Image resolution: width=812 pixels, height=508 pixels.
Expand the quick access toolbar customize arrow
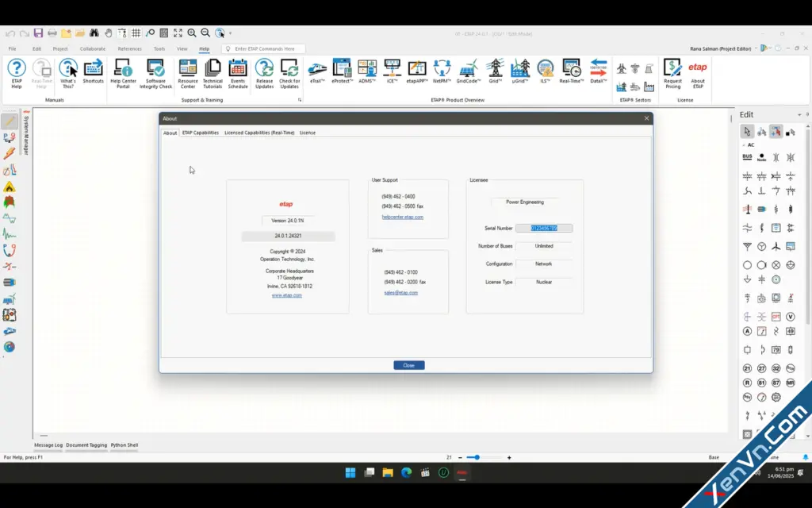pos(231,33)
